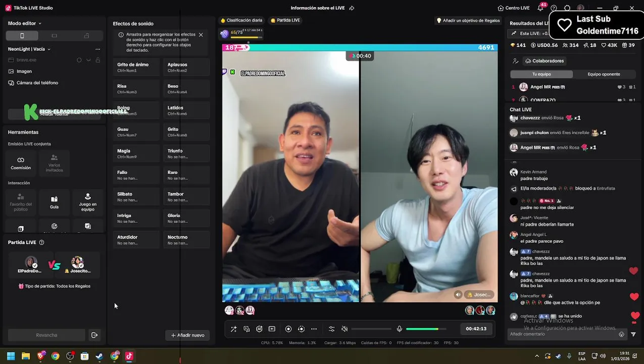Open the Clasificación diaria tab
The height and width of the screenshot is (364, 644).
(241, 20)
